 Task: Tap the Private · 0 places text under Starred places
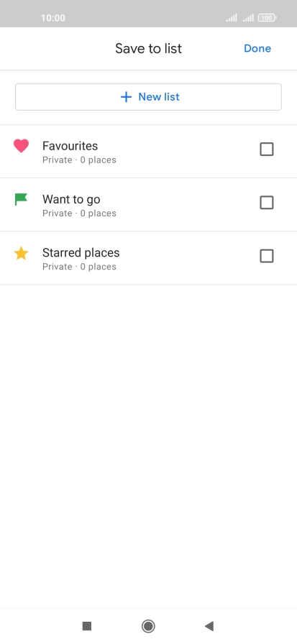[79, 267]
